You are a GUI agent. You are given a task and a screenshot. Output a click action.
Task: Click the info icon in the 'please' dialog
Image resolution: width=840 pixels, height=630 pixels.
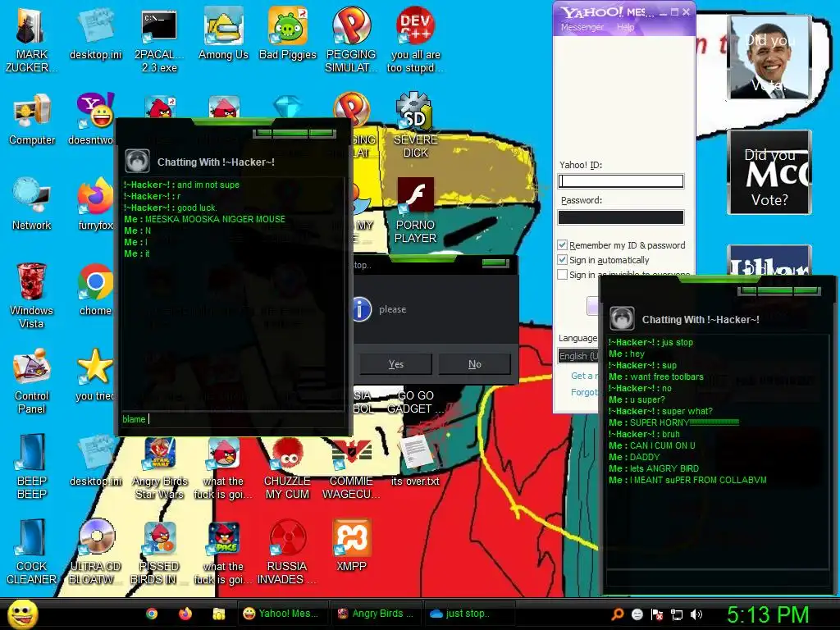(362, 309)
